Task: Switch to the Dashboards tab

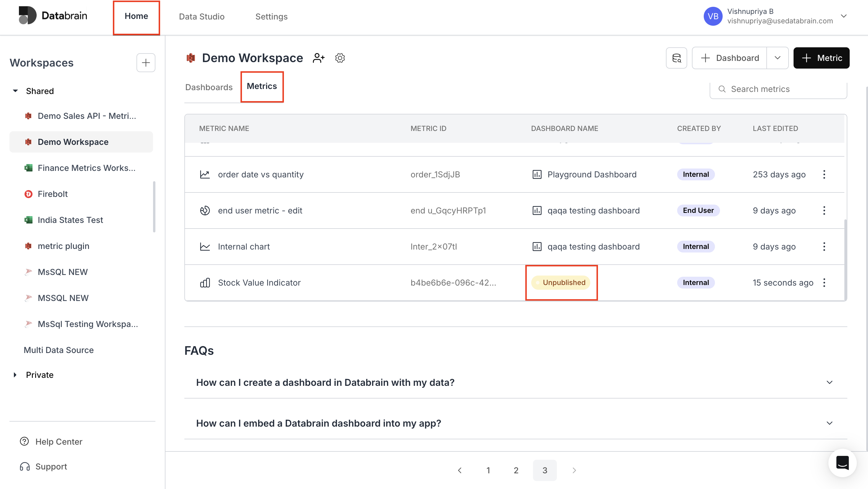Action: coord(209,87)
